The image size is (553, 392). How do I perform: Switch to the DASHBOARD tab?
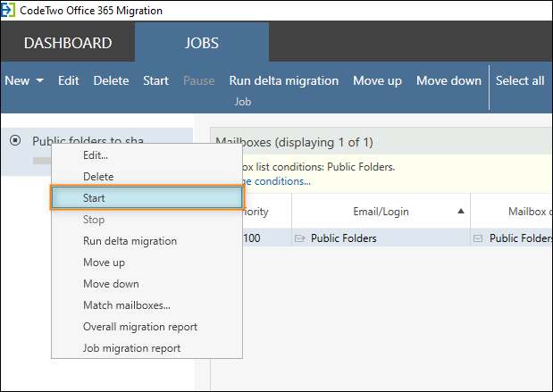(x=68, y=43)
